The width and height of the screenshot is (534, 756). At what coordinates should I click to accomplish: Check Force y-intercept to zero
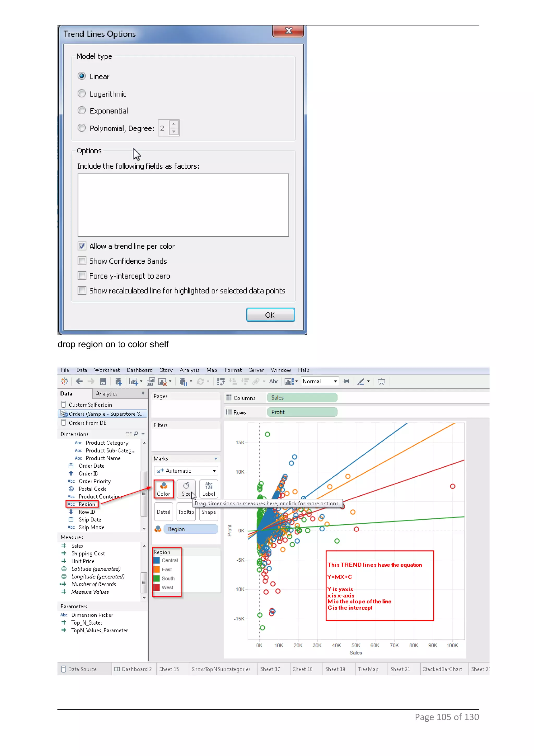[82, 275]
